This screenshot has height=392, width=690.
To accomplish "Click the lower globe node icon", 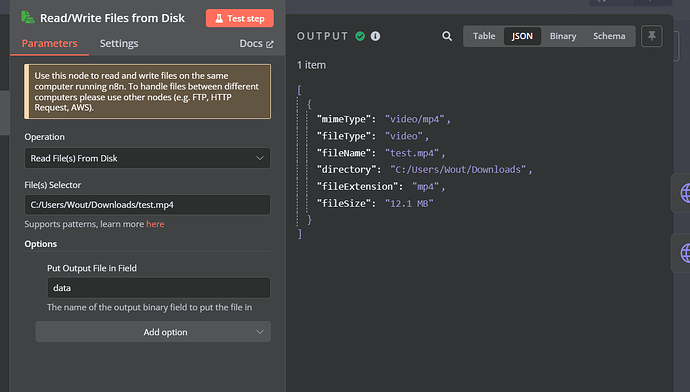I will 685,253.
